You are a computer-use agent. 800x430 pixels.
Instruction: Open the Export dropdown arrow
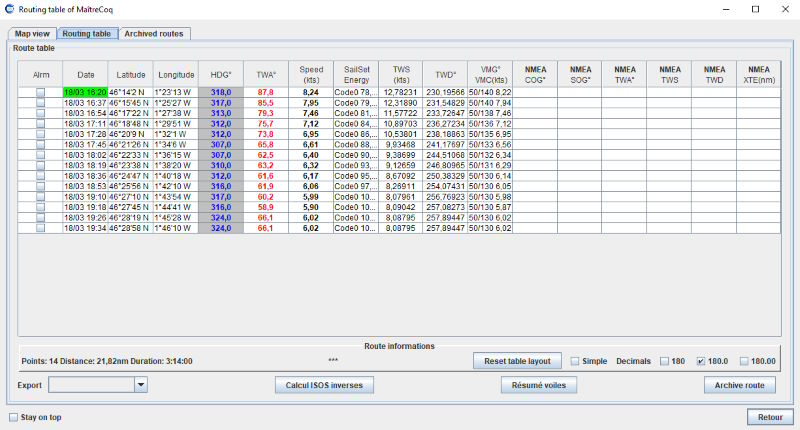click(x=140, y=384)
